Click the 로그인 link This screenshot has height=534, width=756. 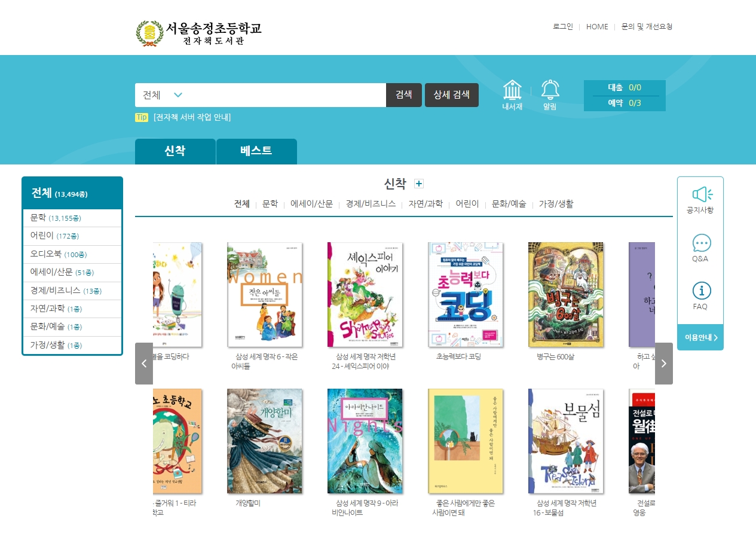coord(562,27)
